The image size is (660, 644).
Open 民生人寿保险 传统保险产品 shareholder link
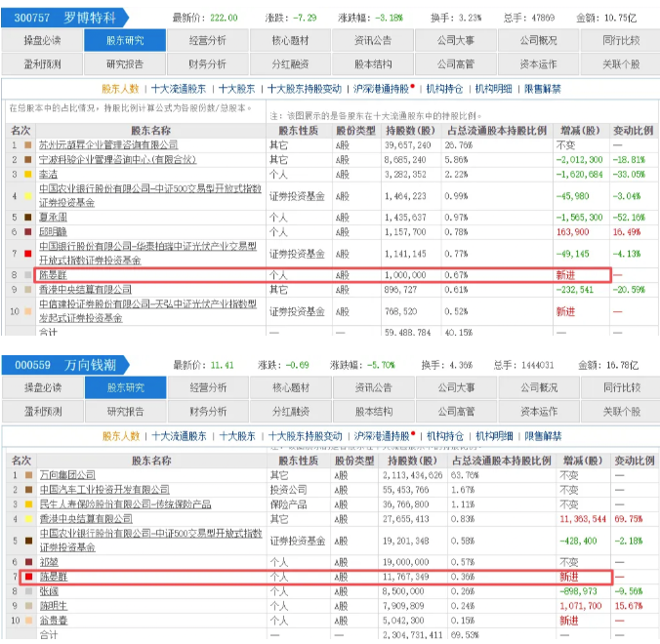(x=125, y=503)
